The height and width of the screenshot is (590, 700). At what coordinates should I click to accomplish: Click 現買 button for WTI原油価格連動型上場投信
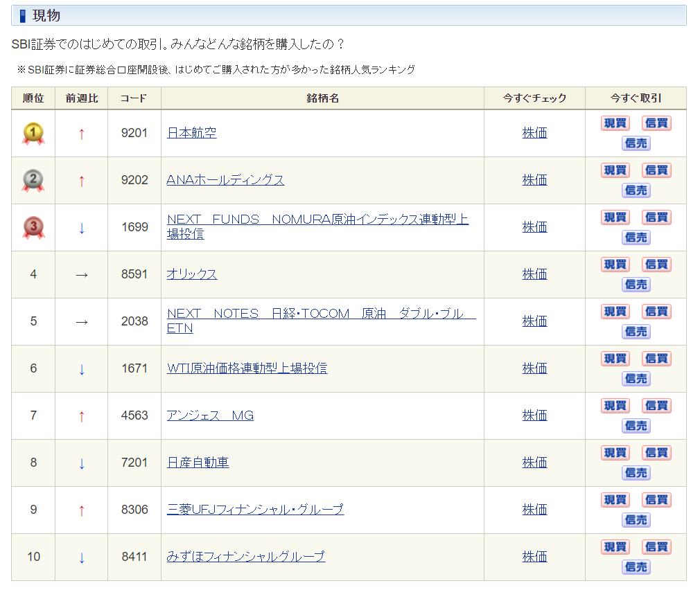615,359
